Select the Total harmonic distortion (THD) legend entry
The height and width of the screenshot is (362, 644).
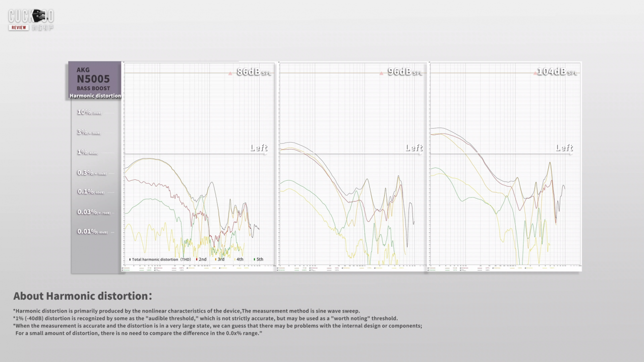[x=160, y=259]
